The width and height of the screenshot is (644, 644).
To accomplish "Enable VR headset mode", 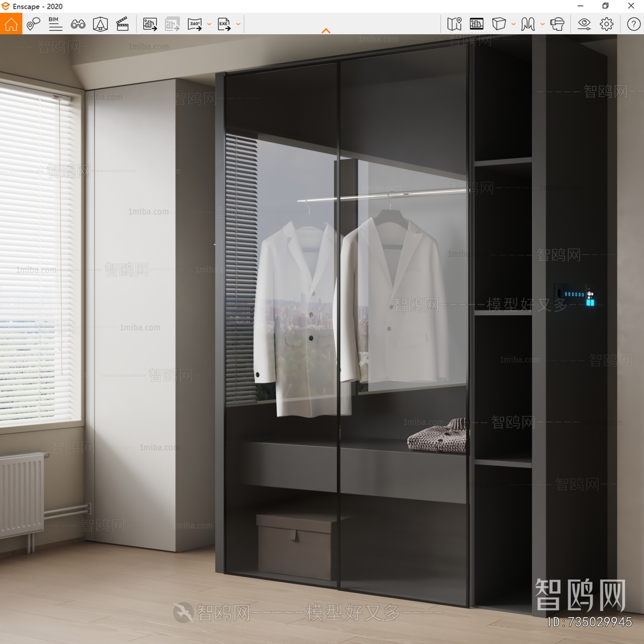I will pyautogui.click(x=557, y=24).
